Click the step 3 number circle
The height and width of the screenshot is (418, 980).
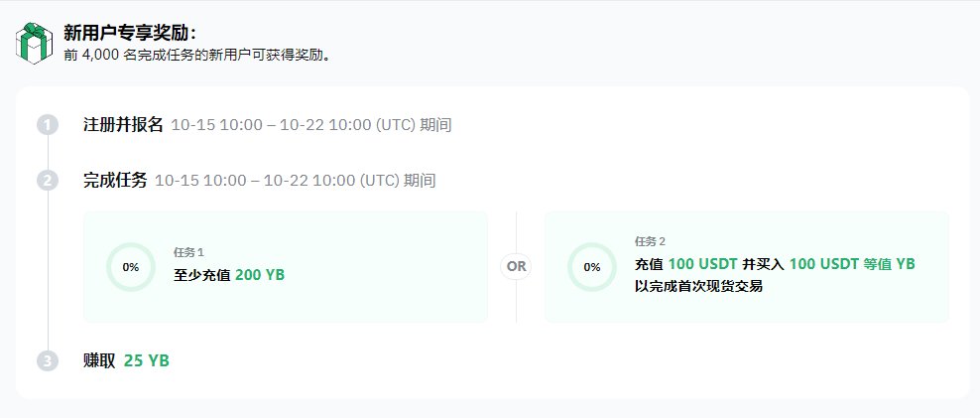tap(48, 361)
